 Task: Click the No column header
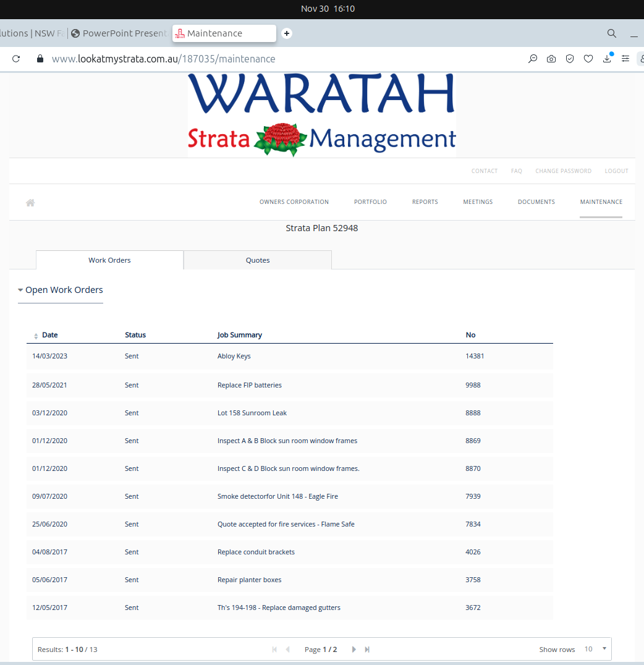pos(470,334)
